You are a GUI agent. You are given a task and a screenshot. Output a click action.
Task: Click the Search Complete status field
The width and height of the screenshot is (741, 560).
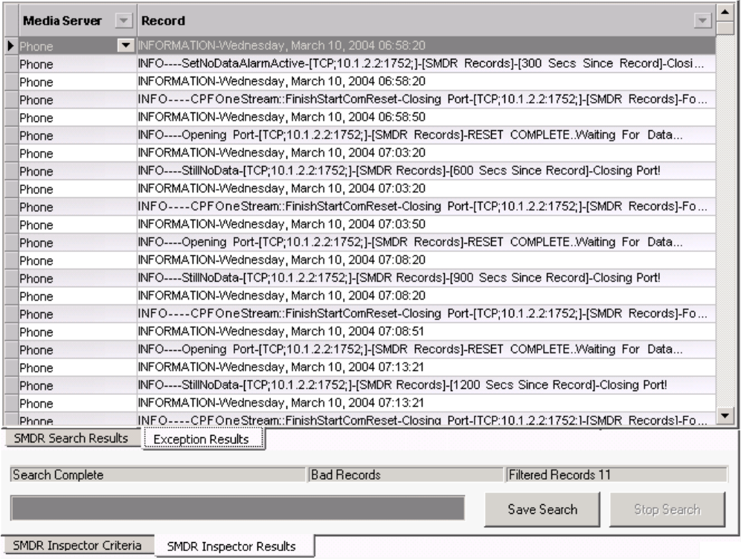coord(158,474)
